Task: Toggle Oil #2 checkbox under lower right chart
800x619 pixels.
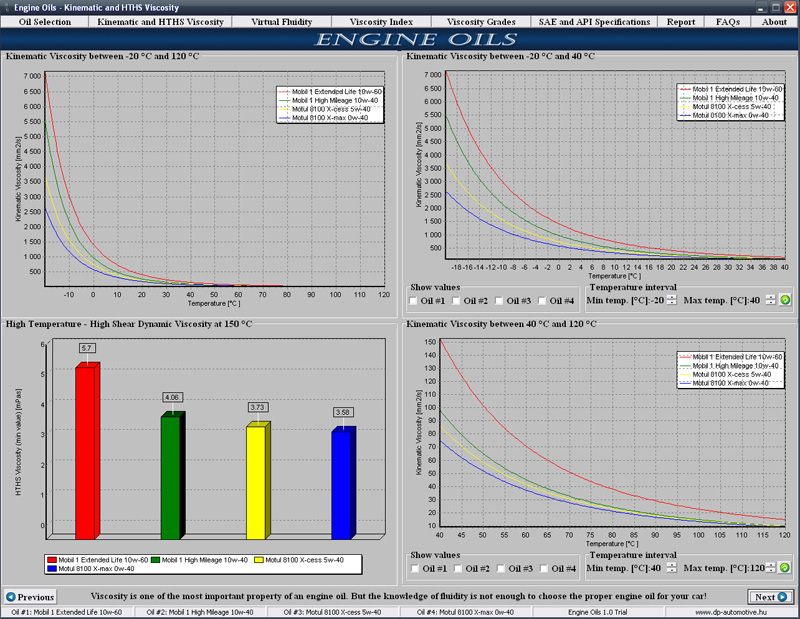Action: coord(457,568)
